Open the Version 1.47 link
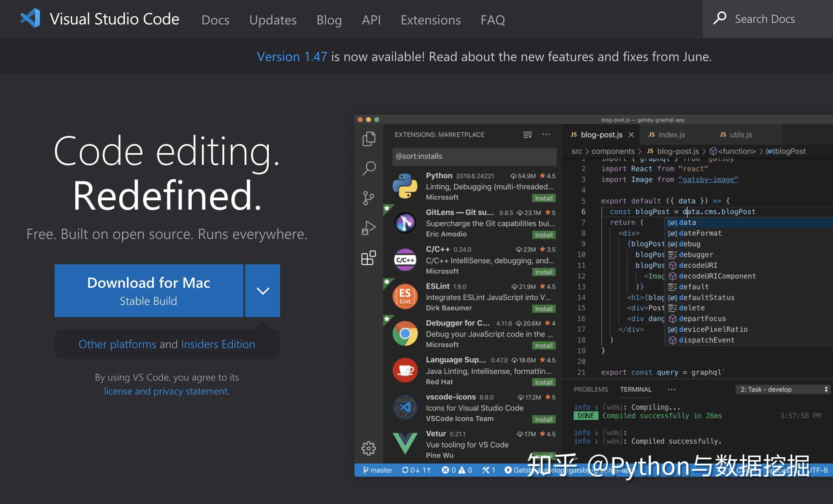This screenshot has width=833, height=504. pyautogui.click(x=292, y=57)
